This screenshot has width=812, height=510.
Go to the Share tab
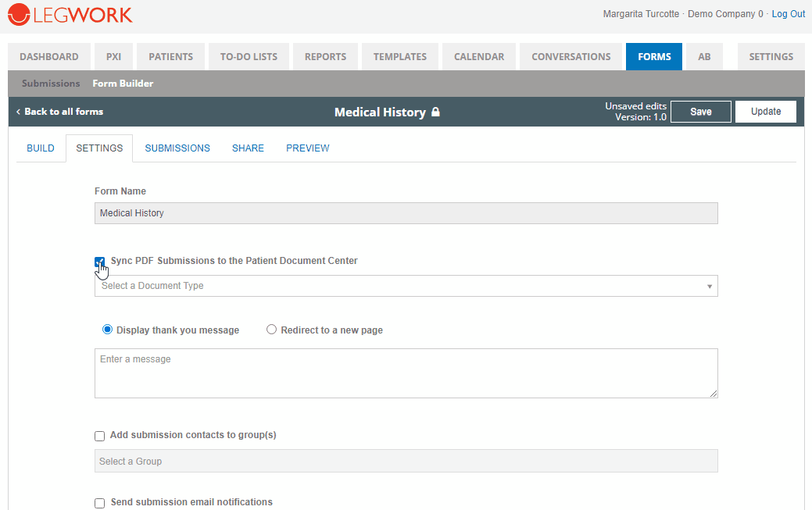coord(248,148)
